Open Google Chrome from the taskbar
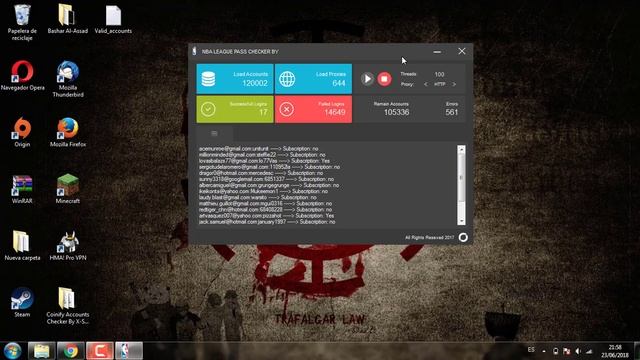Viewport: 640px width, 360px height. coord(71,351)
